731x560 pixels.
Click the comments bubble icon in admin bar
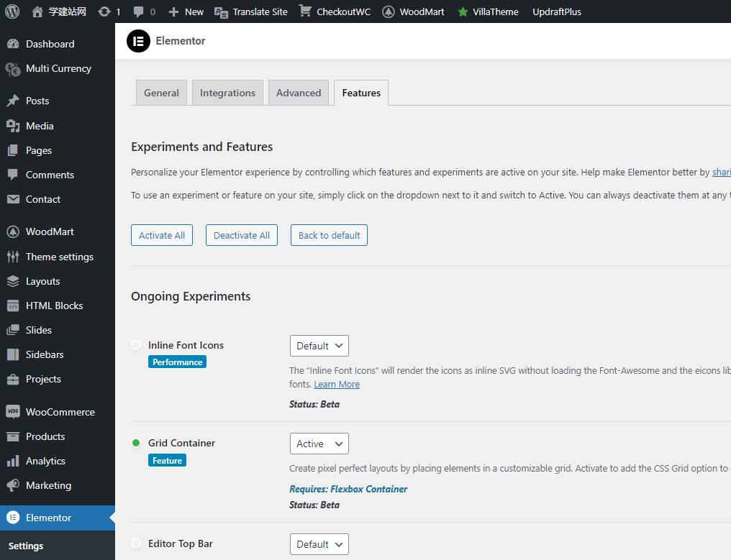coord(139,12)
